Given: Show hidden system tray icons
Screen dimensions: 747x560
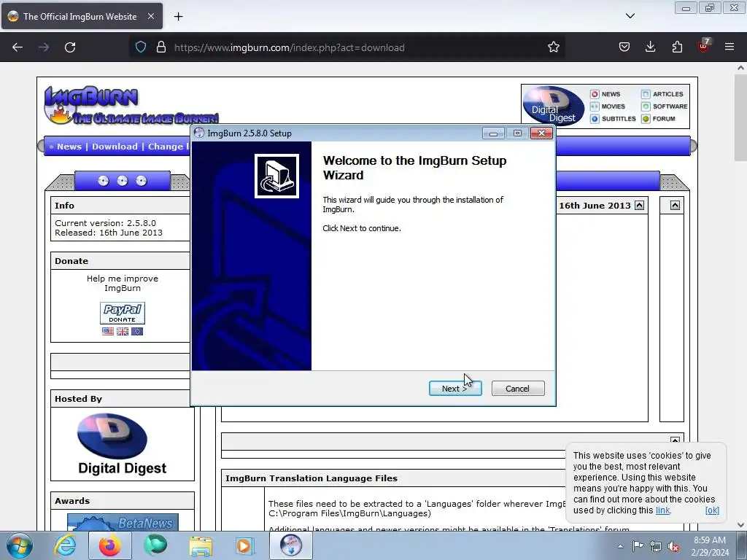Looking at the screenshot, I should 620,546.
